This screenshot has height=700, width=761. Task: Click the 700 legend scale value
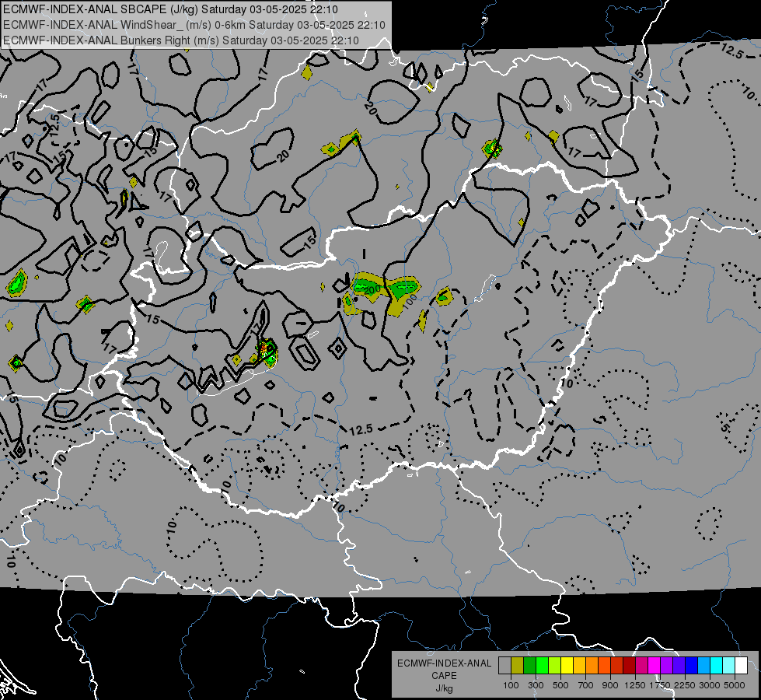click(x=586, y=685)
